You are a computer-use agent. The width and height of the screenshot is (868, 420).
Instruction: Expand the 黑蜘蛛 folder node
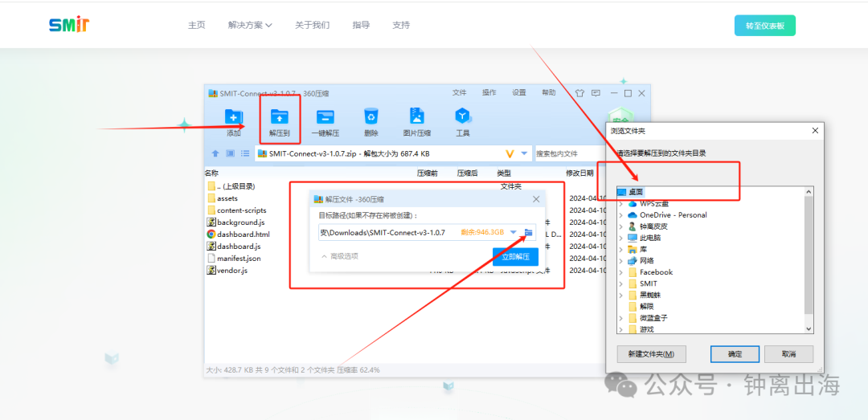click(621, 295)
